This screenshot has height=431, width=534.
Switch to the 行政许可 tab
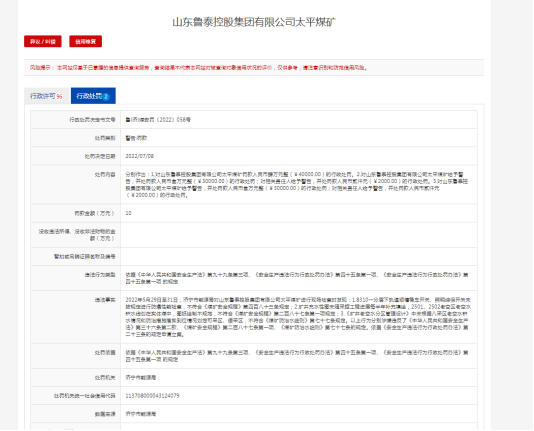tap(47, 96)
